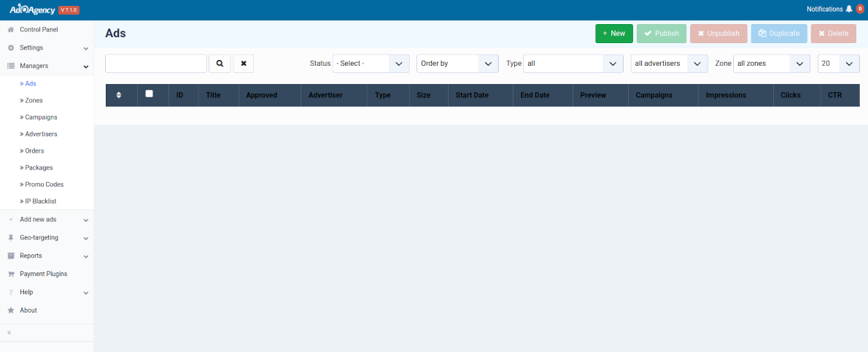Click the green New button
Viewport: 868px width, 352px height.
614,34
